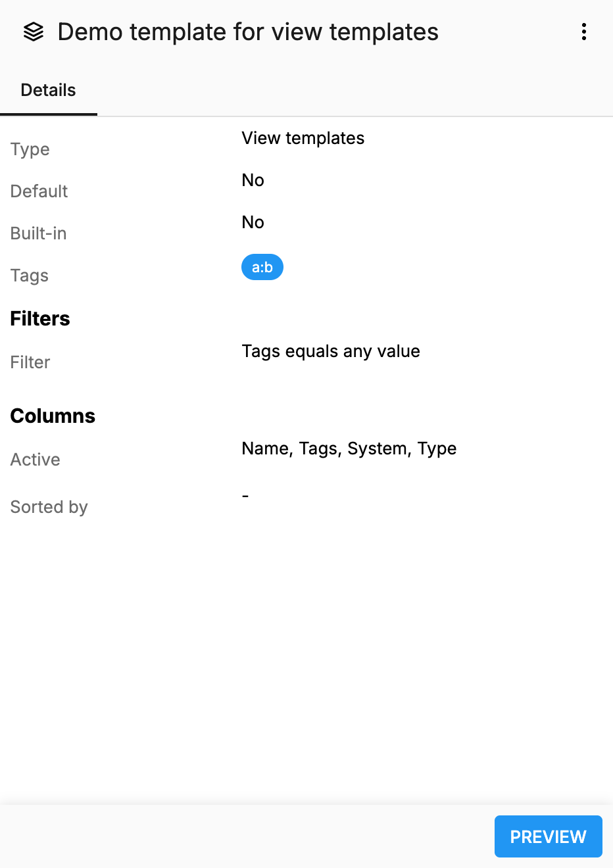Image resolution: width=613 pixels, height=868 pixels.
Task: Click the title Demo template for view templates
Action: (248, 32)
